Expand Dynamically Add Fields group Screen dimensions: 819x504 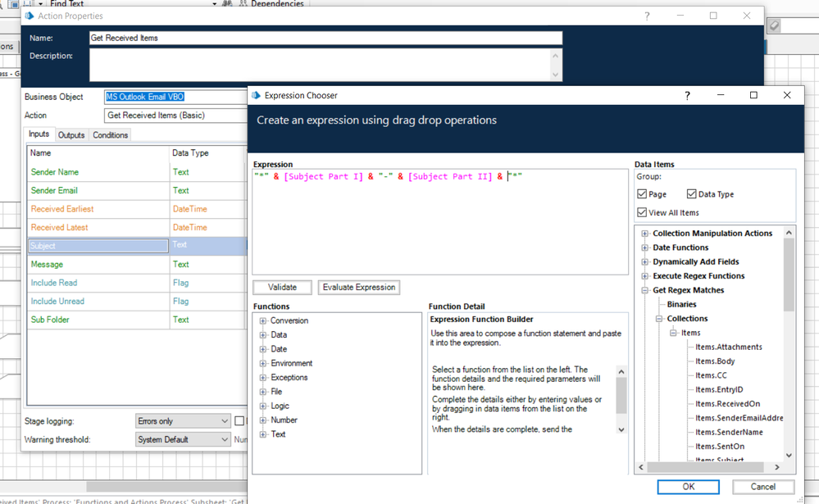coord(644,261)
